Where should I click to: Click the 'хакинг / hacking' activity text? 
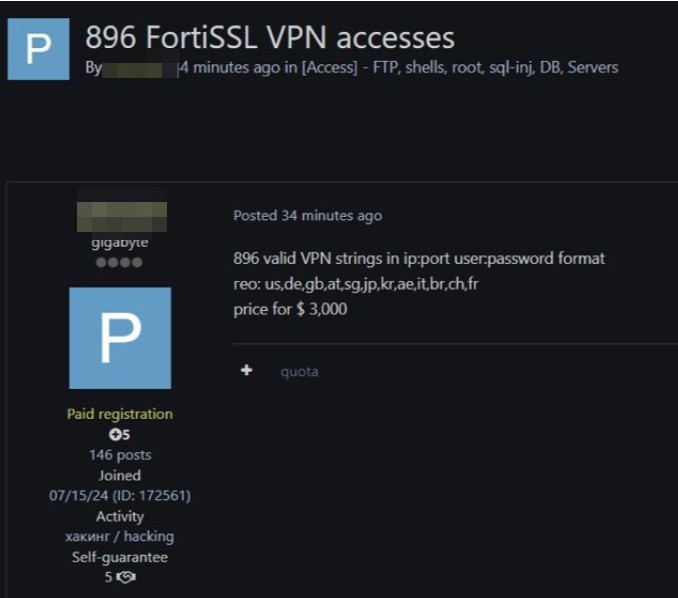120,537
